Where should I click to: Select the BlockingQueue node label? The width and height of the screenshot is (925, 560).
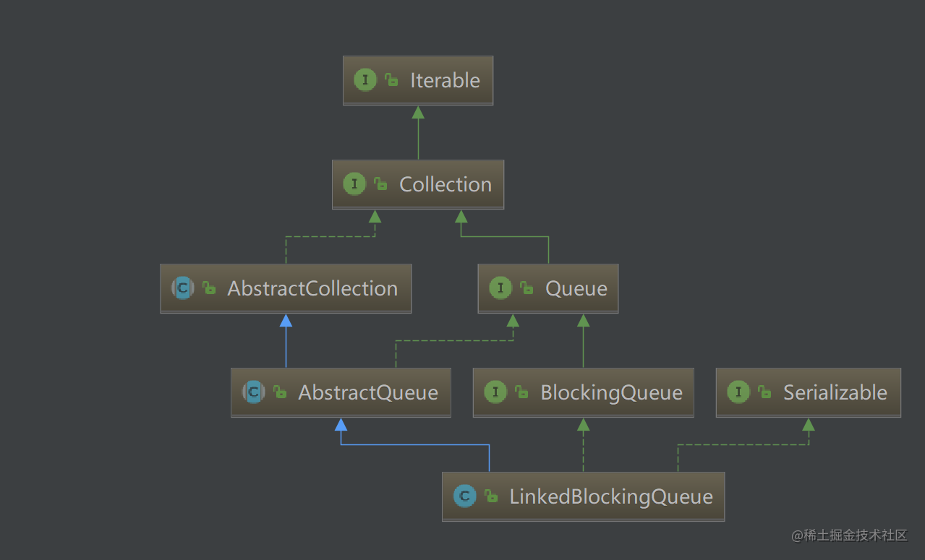612,392
